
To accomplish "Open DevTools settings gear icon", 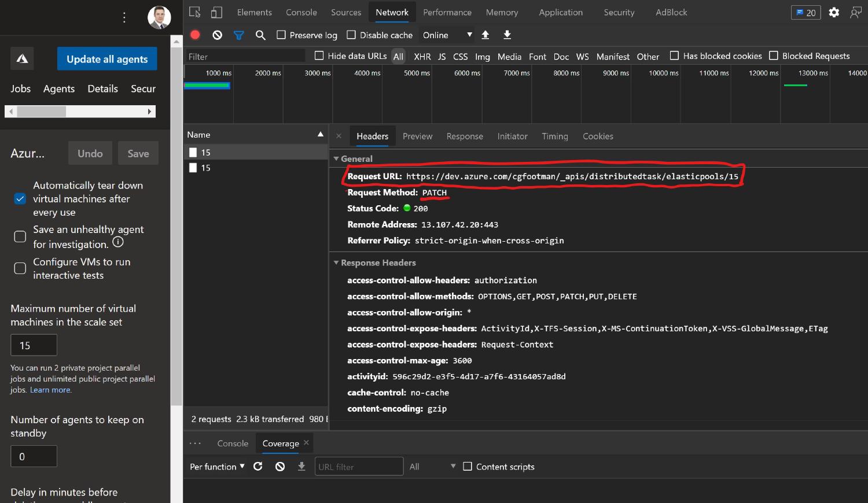I will click(834, 12).
